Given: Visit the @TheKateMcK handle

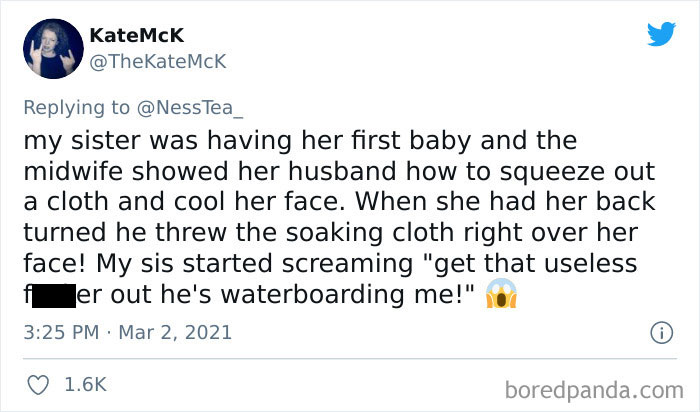Looking at the screenshot, I should coord(158,62).
